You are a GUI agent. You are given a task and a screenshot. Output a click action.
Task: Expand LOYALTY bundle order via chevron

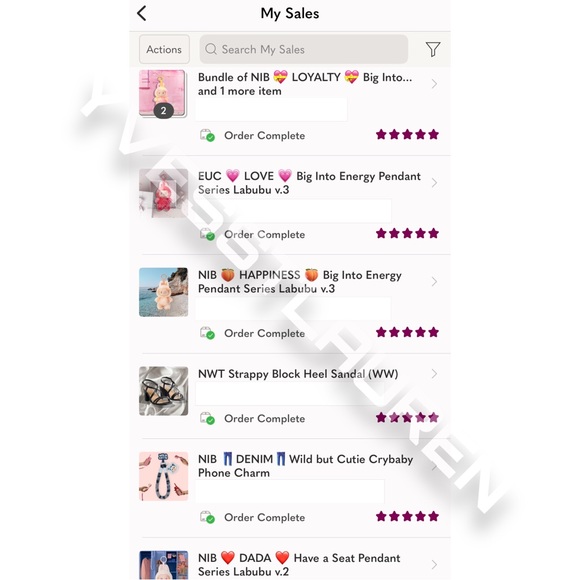coord(434,84)
